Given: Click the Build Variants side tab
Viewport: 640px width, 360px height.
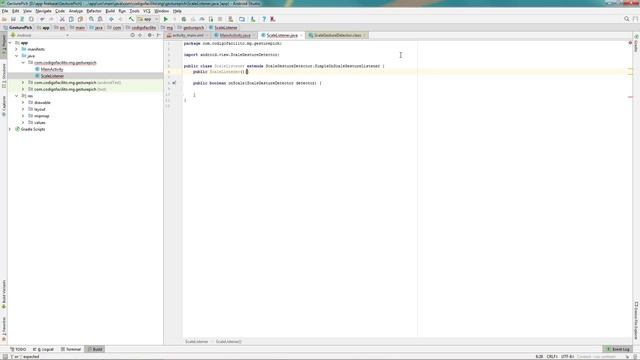Looking at the screenshot, I should tap(4, 294).
